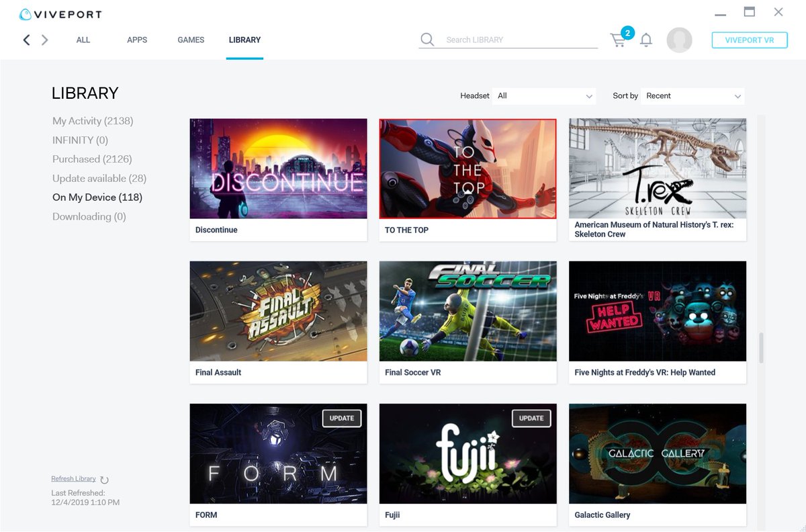Click the 'Galactic Gallery' title text
The width and height of the screenshot is (806, 532).
coord(602,515)
